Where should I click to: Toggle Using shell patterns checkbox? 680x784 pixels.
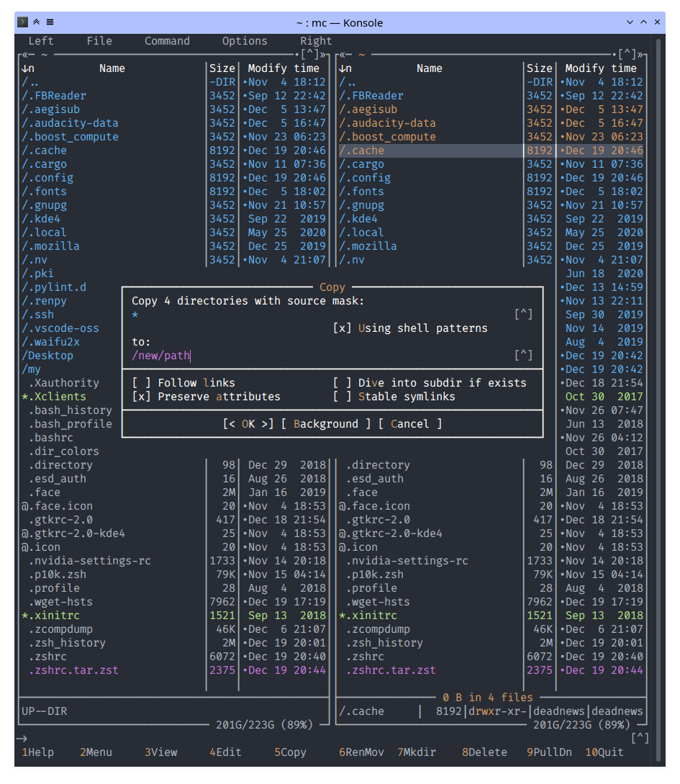coord(343,328)
